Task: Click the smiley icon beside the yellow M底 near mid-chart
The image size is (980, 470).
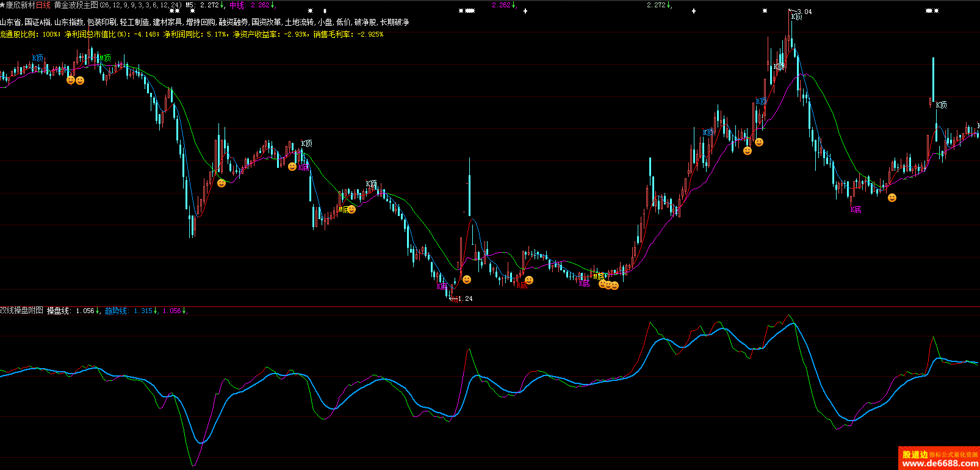Action: pos(351,209)
